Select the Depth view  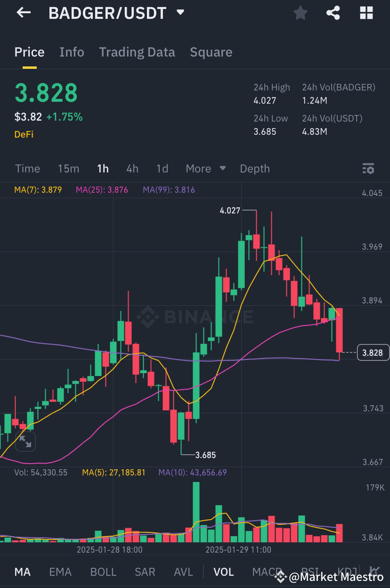point(254,168)
